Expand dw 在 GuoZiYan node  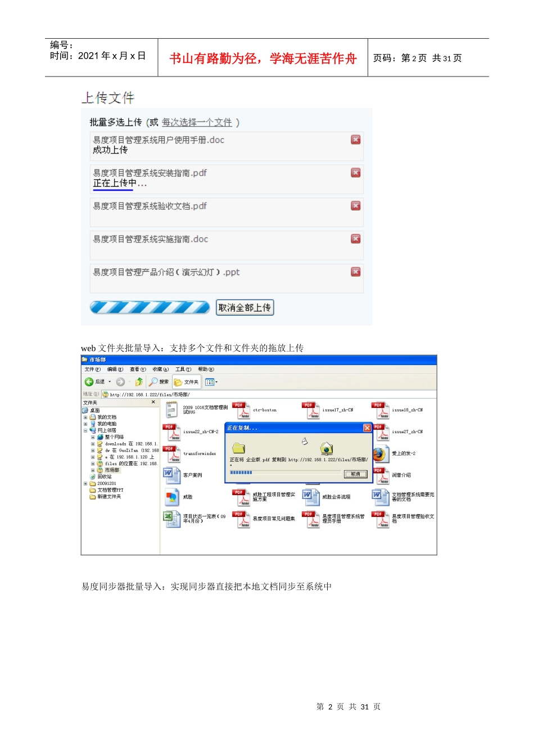click(93, 451)
